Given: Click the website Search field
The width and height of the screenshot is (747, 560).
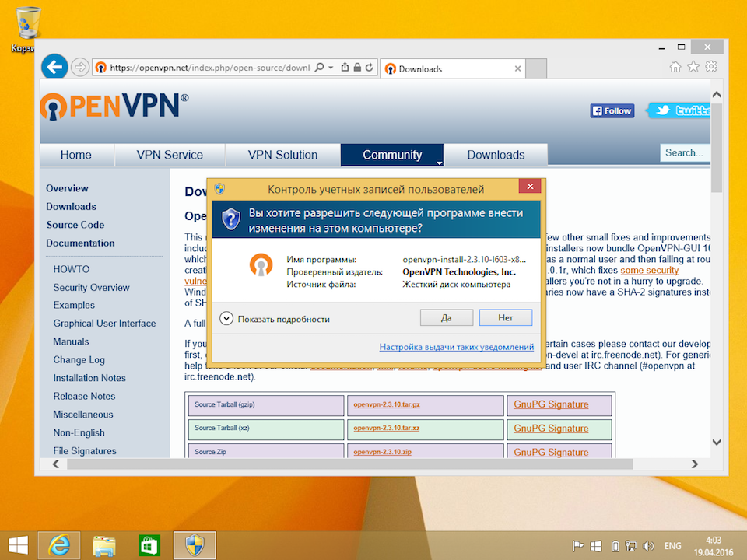Looking at the screenshot, I should click(x=685, y=153).
